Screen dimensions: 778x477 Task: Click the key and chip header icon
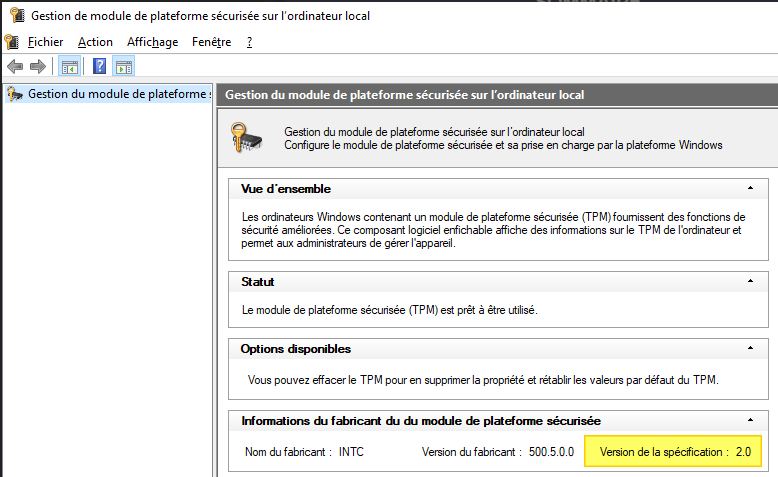point(247,137)
